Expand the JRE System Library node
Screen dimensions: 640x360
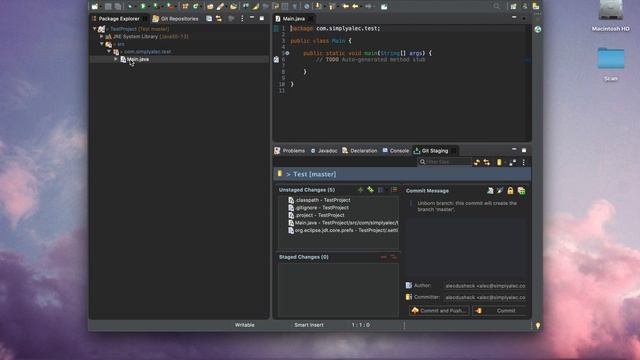(102, 36)
